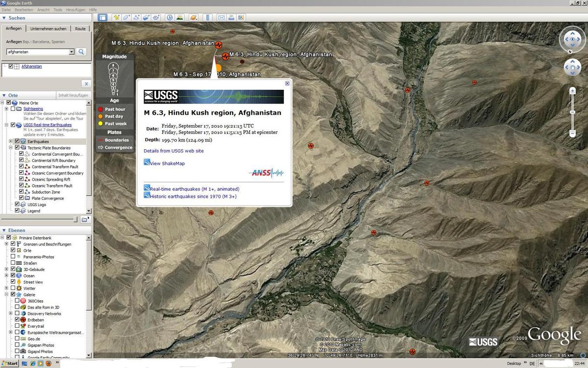Viewport: 588px width, 368px height.
Task: Close the search results with X button
Action: pyautogui.click(x=86, y=84)
